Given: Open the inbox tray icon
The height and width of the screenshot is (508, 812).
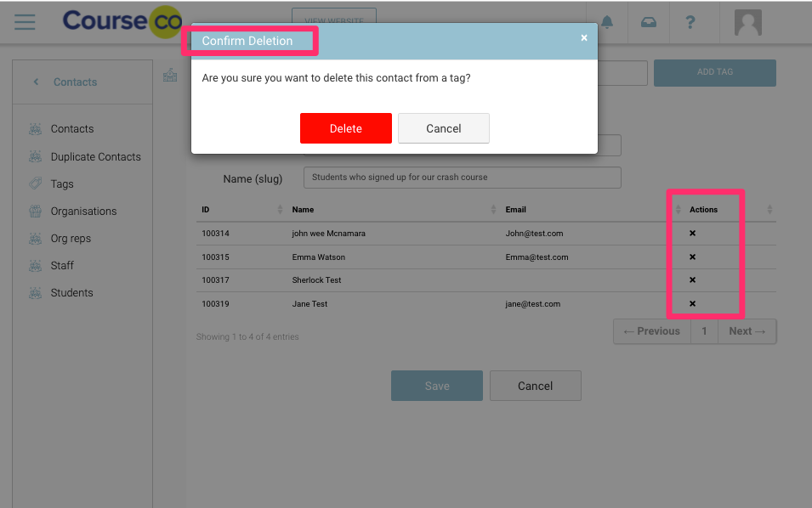Looking at the screenshot, I should point(649,22).
